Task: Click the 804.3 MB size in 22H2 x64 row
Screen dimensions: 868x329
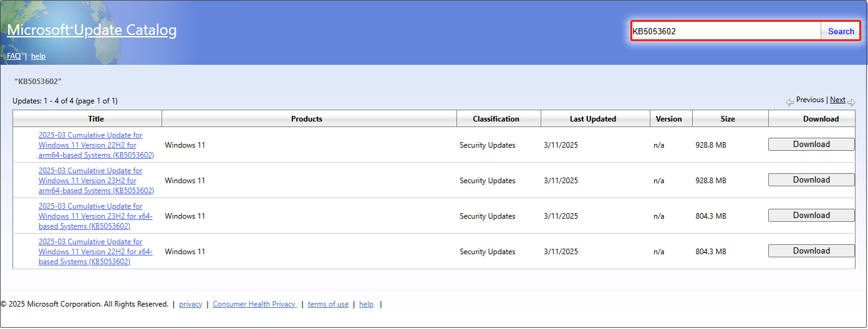Action: pyautogui.click(x=711, y=252)
